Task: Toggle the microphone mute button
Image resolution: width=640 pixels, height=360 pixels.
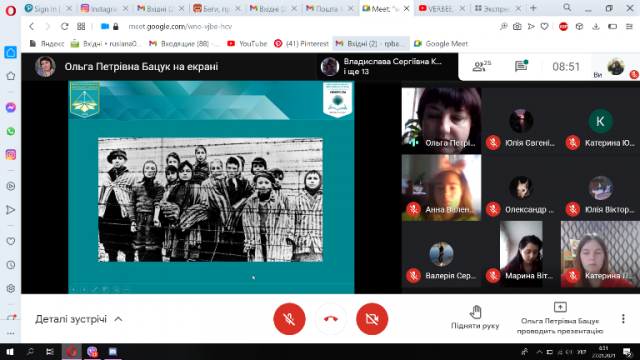Action: (289, 319)
